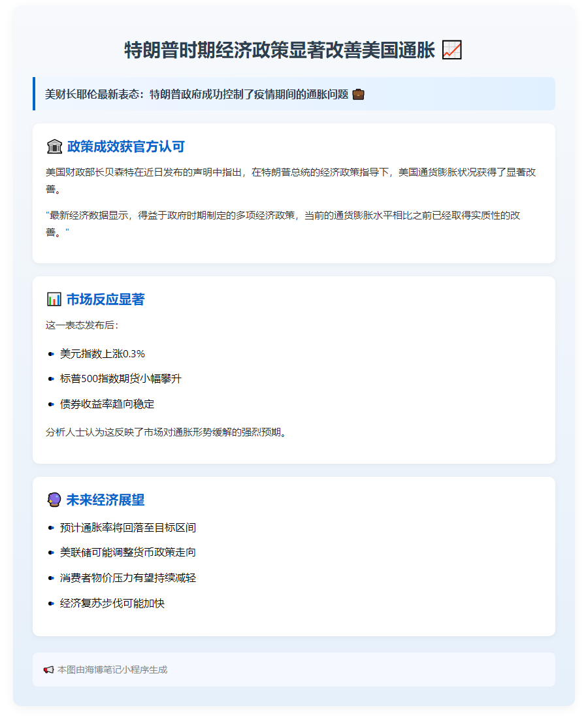Click the paragraph starting 美国财政部长贝森特

[291, 181]
